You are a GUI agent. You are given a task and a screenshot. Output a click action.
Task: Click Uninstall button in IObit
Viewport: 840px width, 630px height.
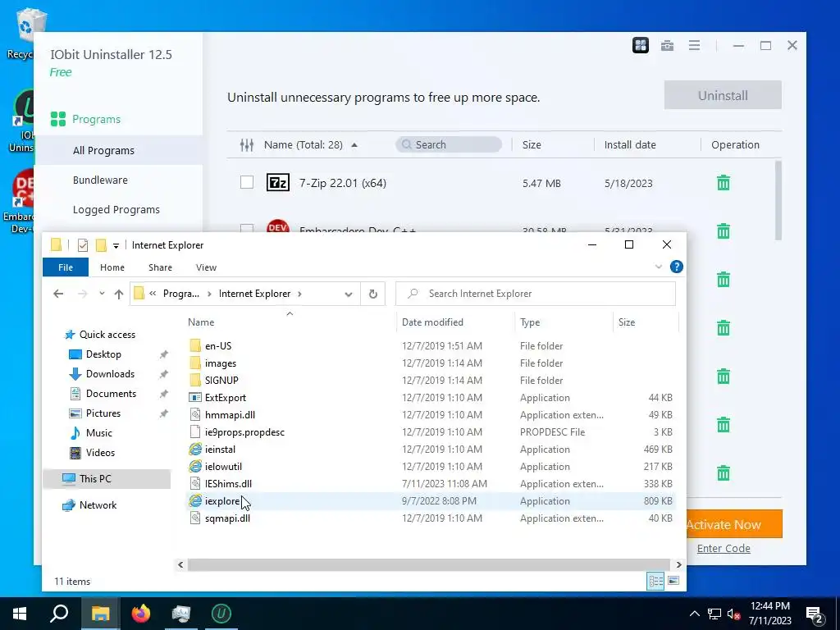tap(723, 95)
